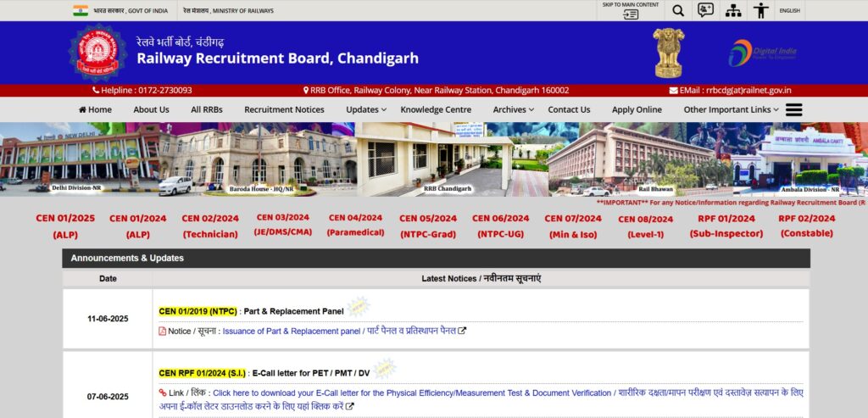Click the link chain icon beside Link / लिंक

pos(163,393)
